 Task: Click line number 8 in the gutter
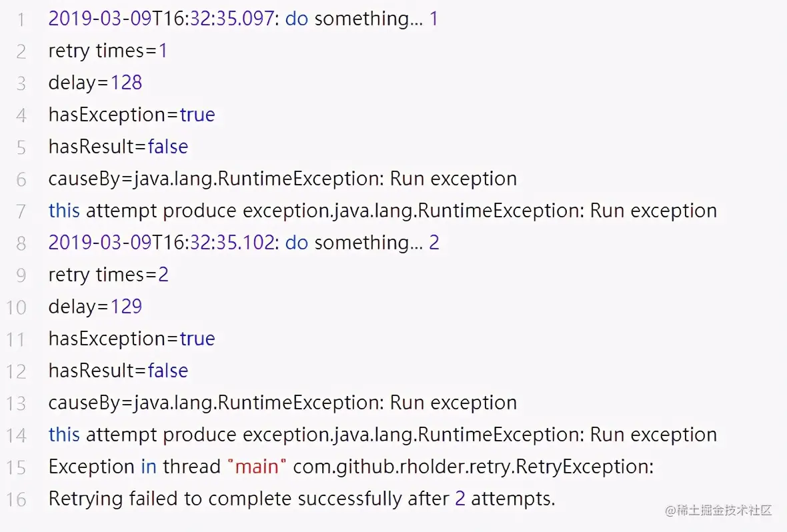tap(21, 243)
